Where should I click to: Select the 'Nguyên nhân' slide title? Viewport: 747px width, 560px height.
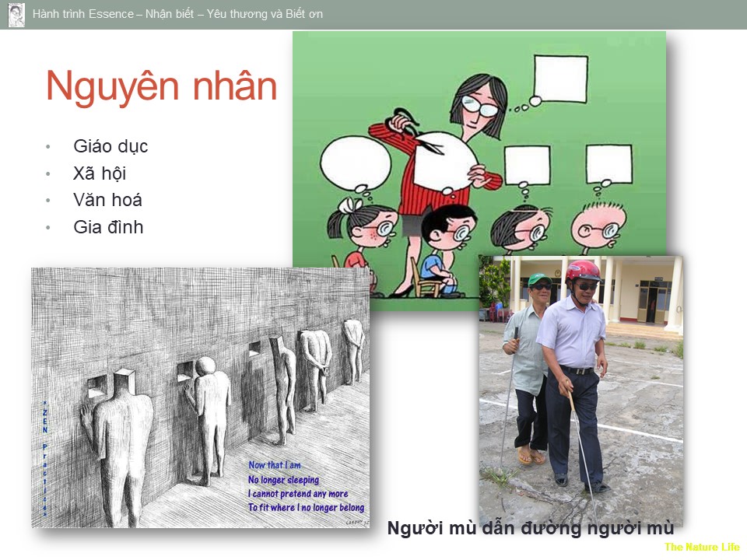click(x=162, y=86)
